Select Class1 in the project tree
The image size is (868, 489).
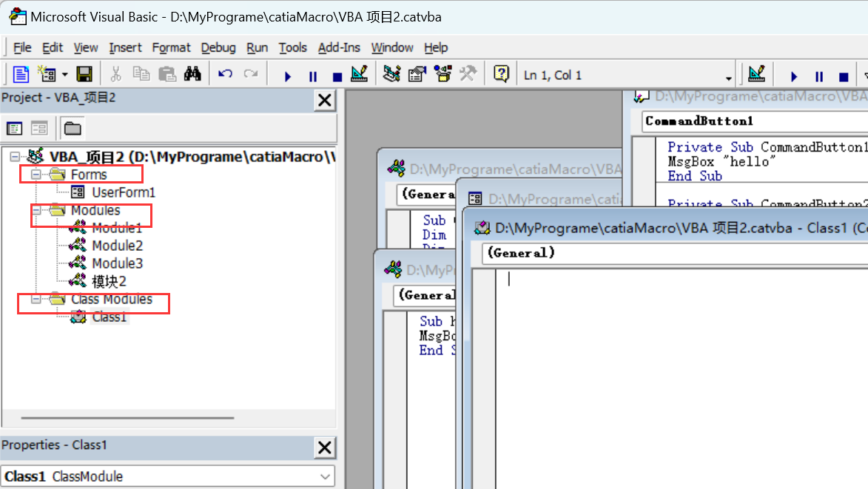109,317
